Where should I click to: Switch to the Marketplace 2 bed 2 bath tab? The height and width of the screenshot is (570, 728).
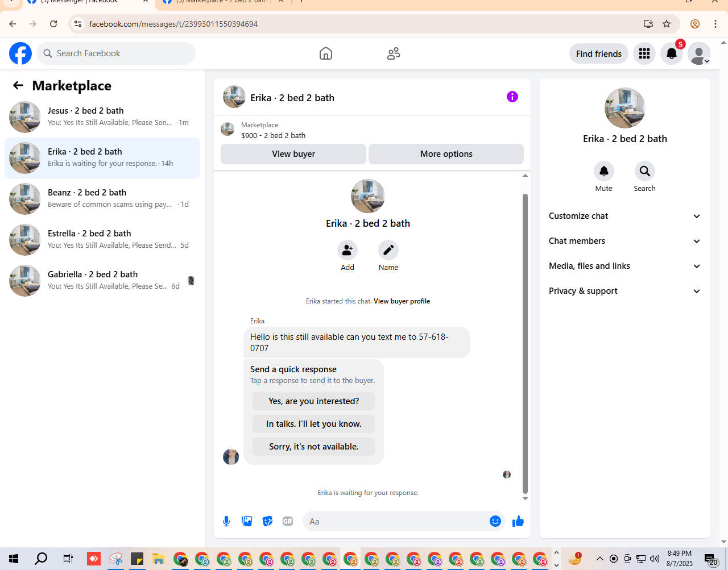tap(222, 2)
